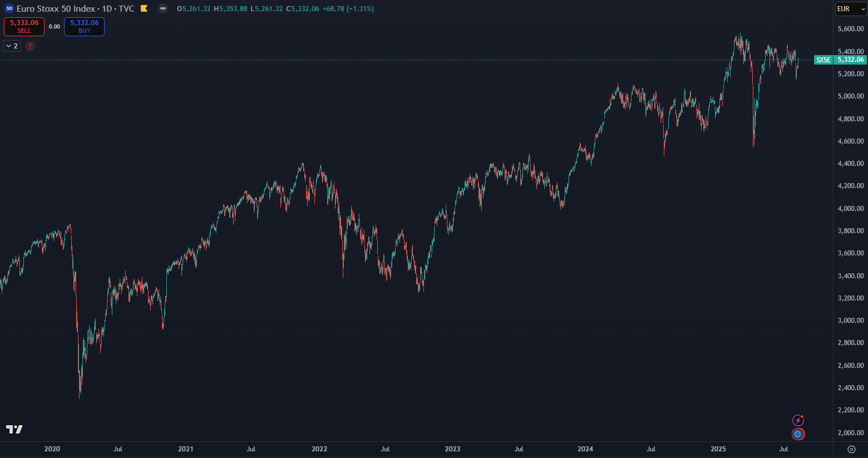The width and height of the screenshot is (868, 458).
Task: Click the 2,000.00 price scale label
Action: [x=851, y=433]
